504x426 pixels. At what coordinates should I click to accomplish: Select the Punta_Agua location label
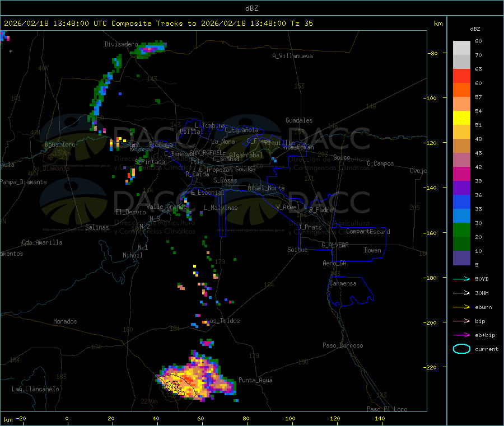[x=255, y=380]
